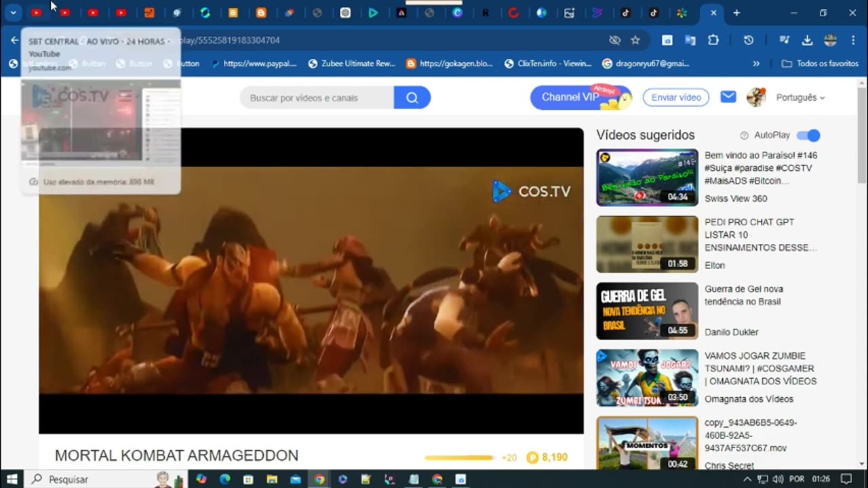
Task: Open the Elton channel name
Action: pyautogui.click(x=715, y=266)
